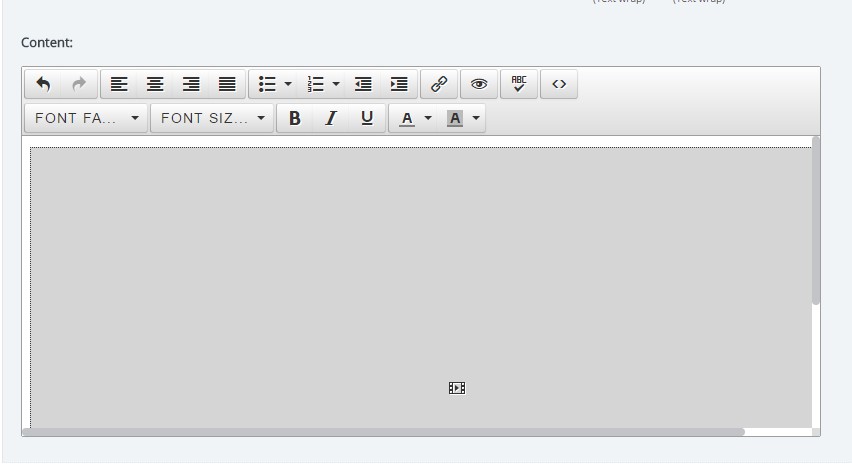Open the text color picker arrow
Image resolution: width=852 pixels, height=468 pixels.
coord(428,118)
